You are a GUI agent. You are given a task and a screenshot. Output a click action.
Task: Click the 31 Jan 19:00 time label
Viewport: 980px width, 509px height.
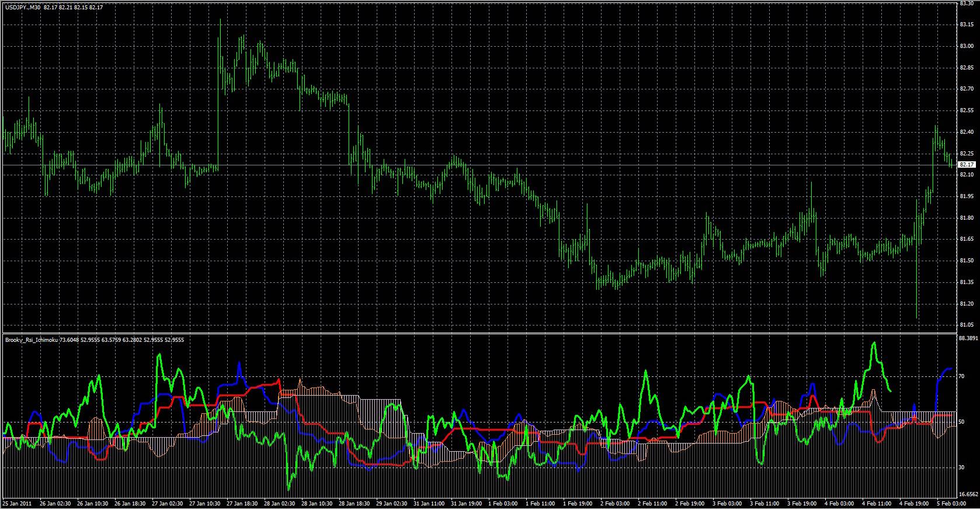click(467, 503)
